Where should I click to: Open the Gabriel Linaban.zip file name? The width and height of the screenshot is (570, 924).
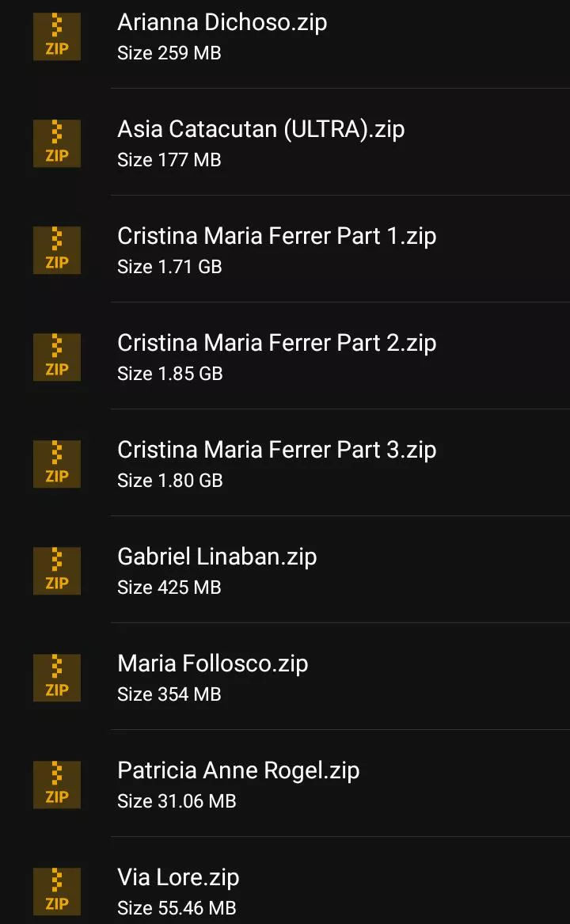click(217, 557)
